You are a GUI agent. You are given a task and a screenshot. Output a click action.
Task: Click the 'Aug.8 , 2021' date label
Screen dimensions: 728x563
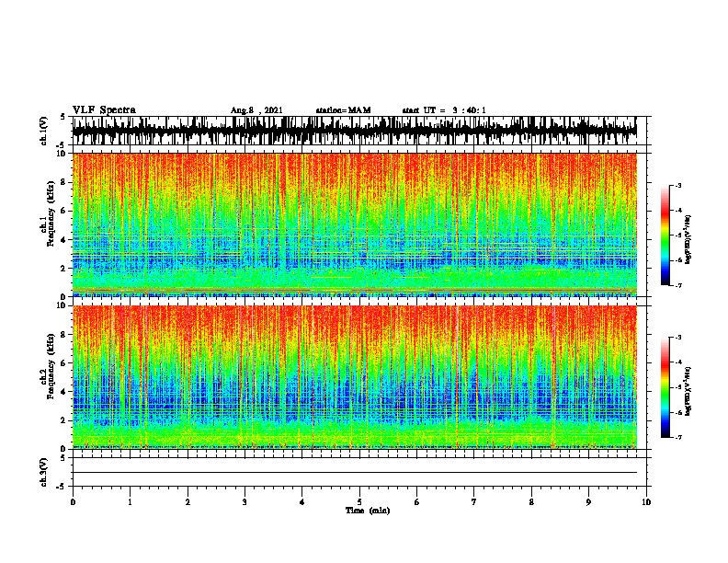click(x=256, y=110)
